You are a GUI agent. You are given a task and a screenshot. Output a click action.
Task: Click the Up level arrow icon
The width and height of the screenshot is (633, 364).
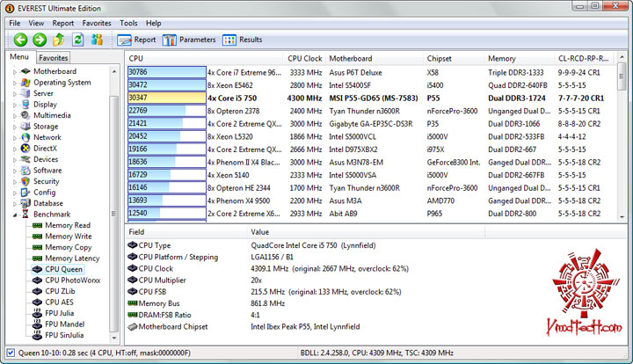[x=59, y=40]
